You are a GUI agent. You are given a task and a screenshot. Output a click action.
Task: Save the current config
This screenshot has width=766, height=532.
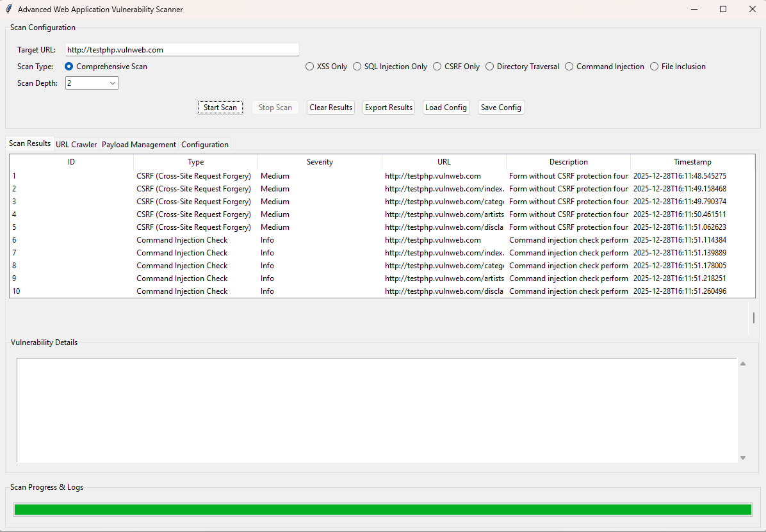coord(501,108)
